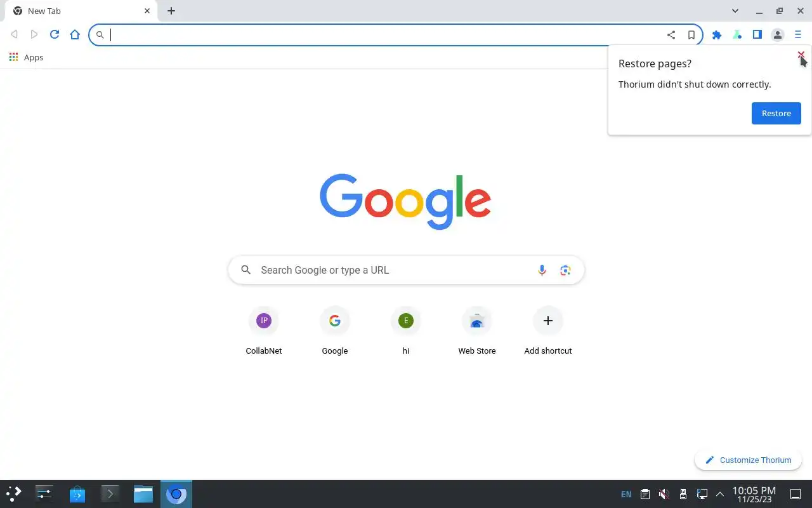Open the clock showing 10:05 PM
The height and width of the screenshot is (508, 812).
click(754, 494)
